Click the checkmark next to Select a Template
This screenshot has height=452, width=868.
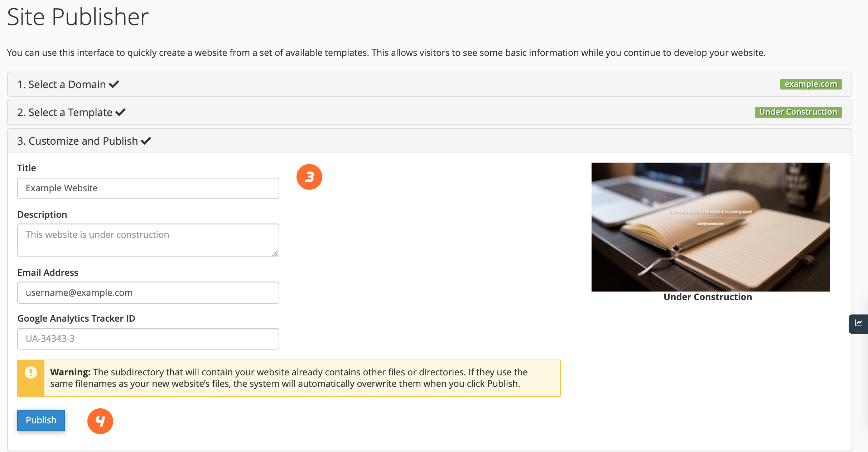(120, 112)
